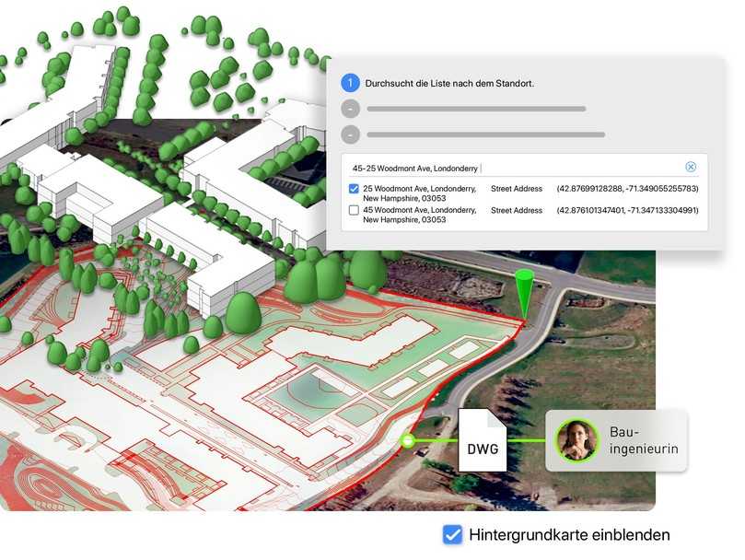Click Street Address label in 45 Woodmont row
The image size is (745, 560).
[x=517, y=210]
